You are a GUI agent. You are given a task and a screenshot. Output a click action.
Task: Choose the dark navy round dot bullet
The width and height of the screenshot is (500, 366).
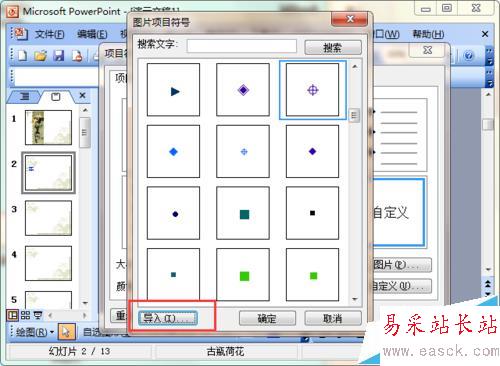tap(173, 213)
